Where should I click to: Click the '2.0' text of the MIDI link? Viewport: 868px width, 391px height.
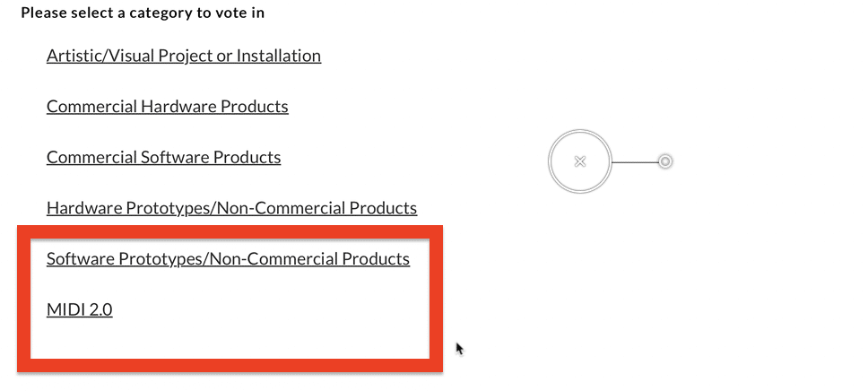100,309
